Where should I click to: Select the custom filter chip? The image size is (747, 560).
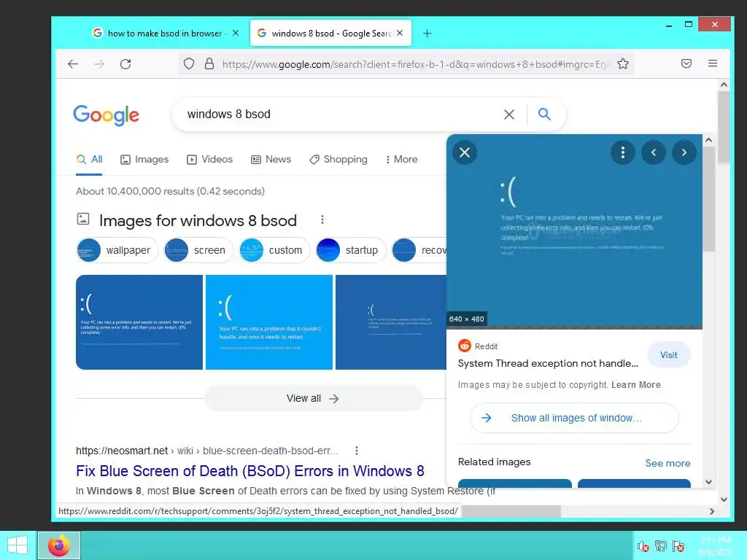[x=274, y=250]
